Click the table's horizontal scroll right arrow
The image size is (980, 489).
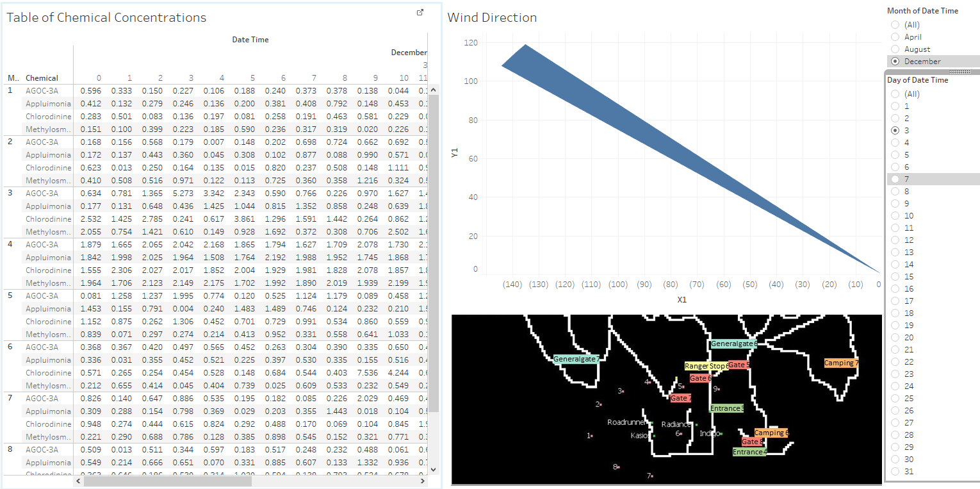(x=422, y=481)
